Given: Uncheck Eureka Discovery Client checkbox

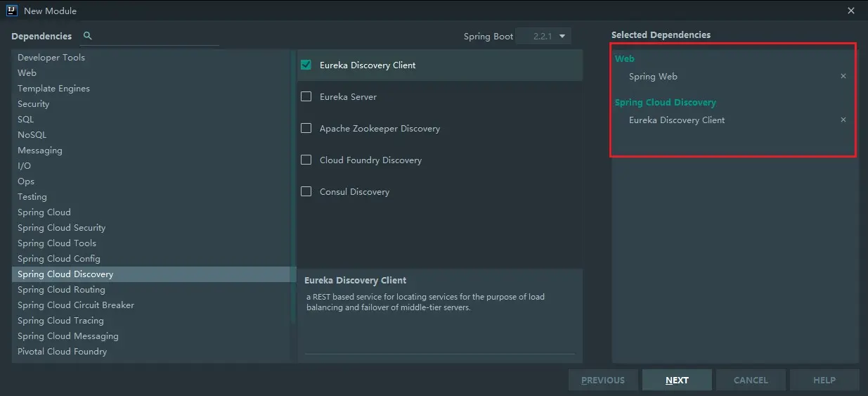Looking at the screenshot, I should click(306, 65).
